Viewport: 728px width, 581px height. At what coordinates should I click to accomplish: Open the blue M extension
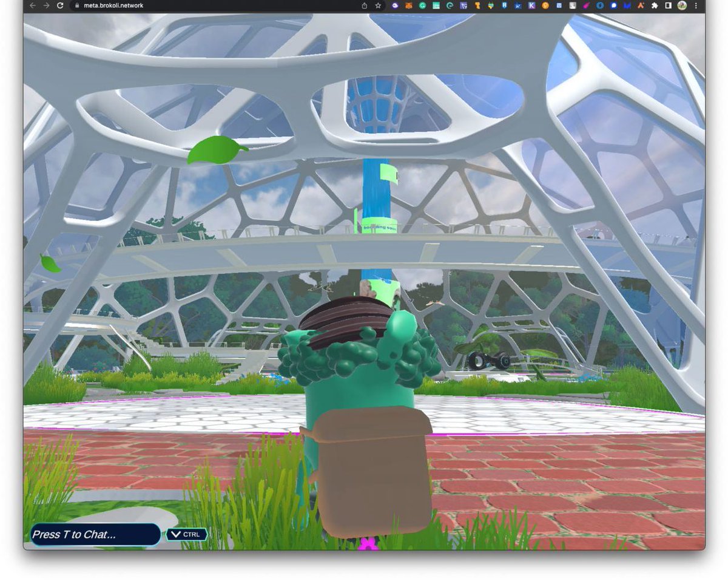627,5
